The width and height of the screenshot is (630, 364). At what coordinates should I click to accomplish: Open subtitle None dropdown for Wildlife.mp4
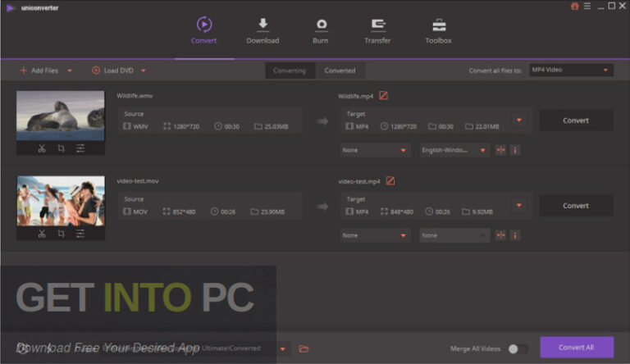pos(375,150)
